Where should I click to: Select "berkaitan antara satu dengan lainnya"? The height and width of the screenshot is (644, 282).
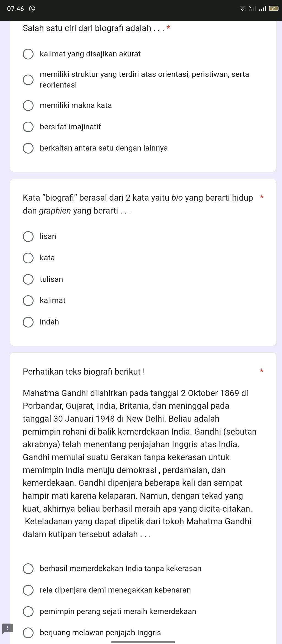point(28,148)
